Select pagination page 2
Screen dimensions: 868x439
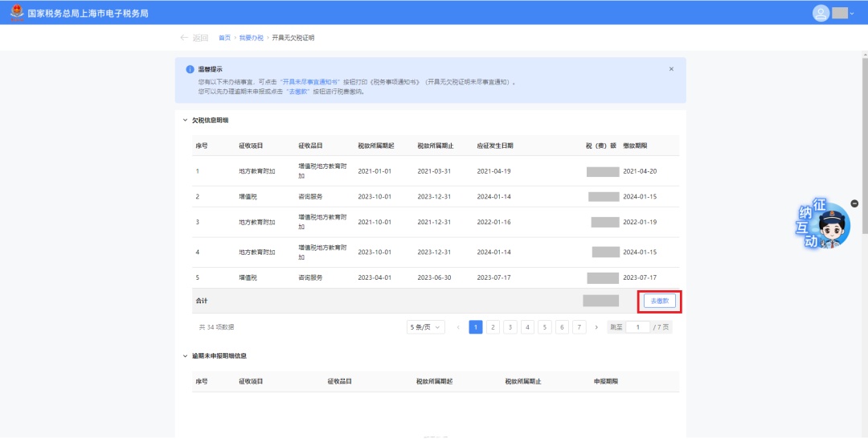pyautogui.click(x=493, y=327)
